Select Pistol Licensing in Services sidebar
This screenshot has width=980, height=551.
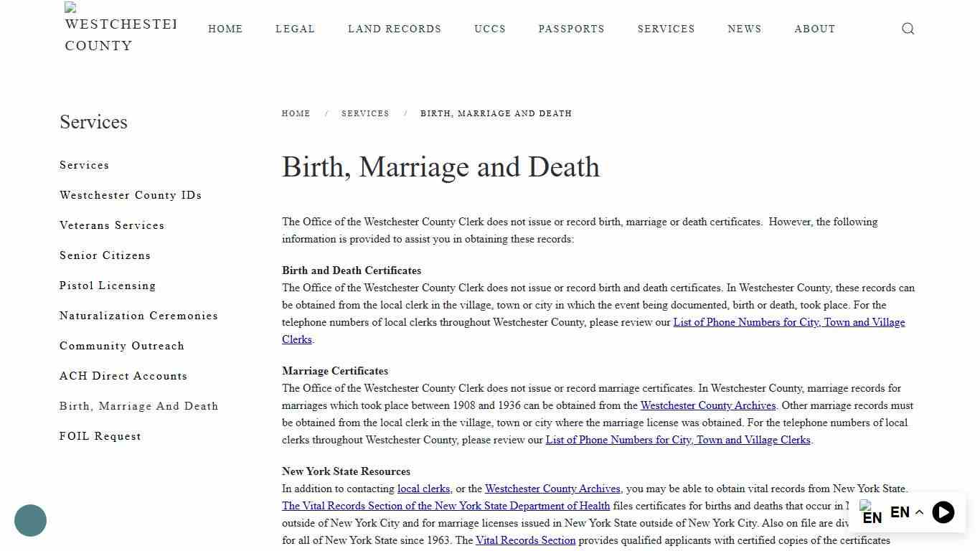pos(107,286)
